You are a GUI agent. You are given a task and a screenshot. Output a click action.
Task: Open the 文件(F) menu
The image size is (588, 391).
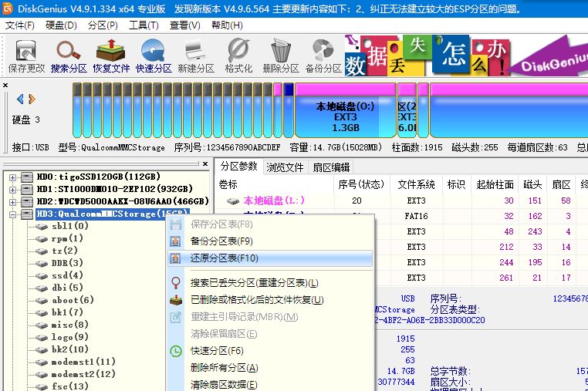(20, 25)
